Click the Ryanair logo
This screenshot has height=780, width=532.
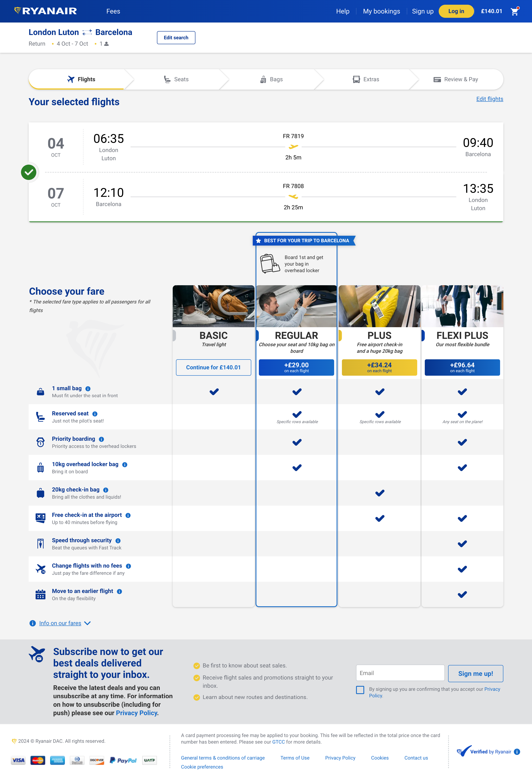coord(45,11)
